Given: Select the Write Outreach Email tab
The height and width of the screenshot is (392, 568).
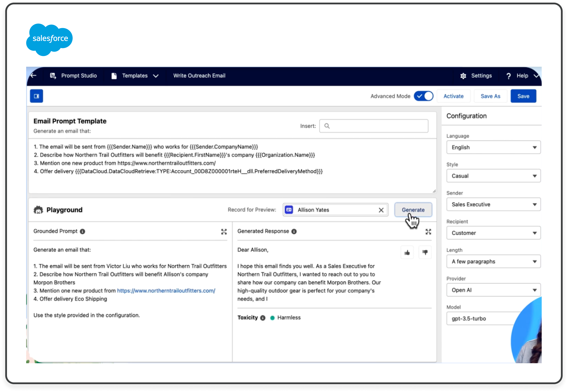Looking at the screenshot, I should tap(199, 76).
